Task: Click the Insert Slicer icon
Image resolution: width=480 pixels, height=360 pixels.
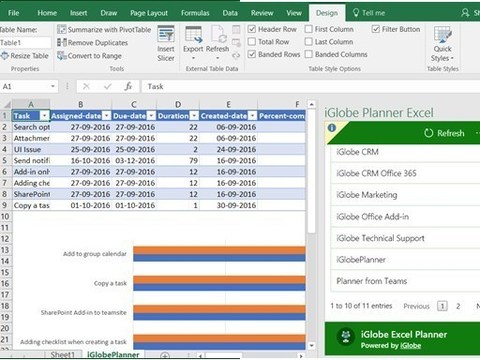Action: click(x=166, y=34)
